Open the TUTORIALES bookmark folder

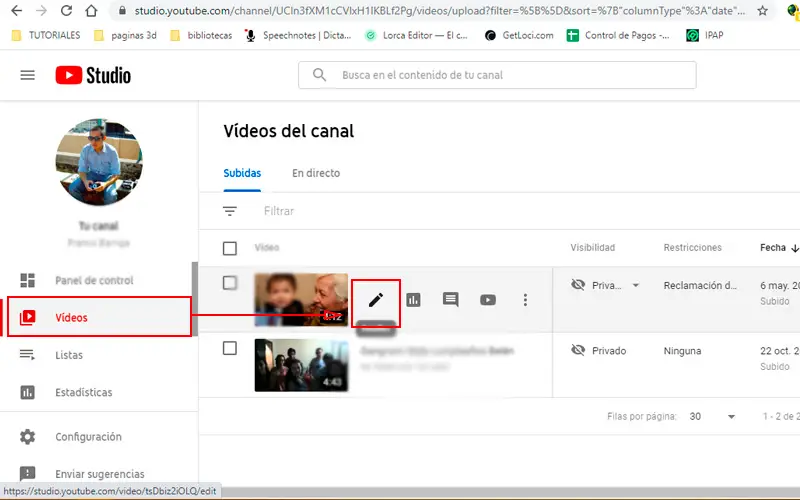(x=46, y=35)
